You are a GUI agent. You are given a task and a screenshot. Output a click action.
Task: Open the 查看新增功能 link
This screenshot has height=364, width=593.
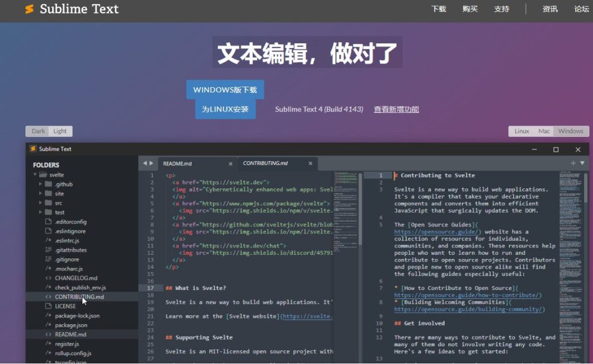pos(396,109)
